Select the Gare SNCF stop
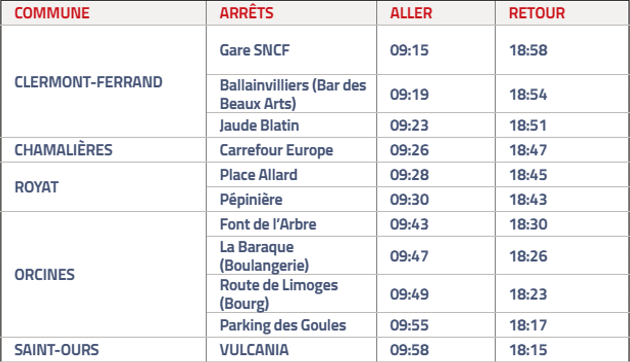630x362 pixels. [x=255, y=50]
